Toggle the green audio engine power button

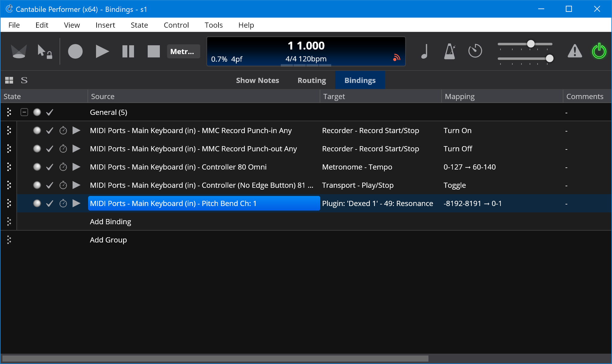pos(599,51)
